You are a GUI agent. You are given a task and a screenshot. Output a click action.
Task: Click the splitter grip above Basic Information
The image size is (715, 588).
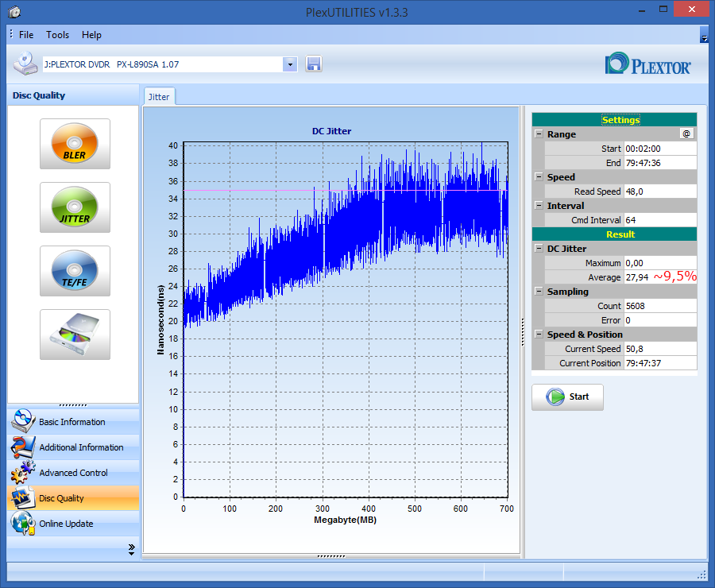tap(73, 405)
